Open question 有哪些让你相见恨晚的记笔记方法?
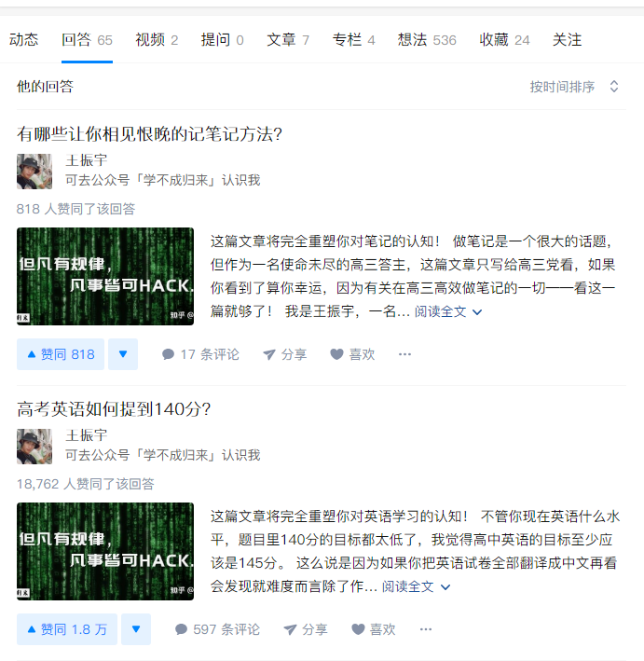This screenshot has width=644, height=661. 149,134
